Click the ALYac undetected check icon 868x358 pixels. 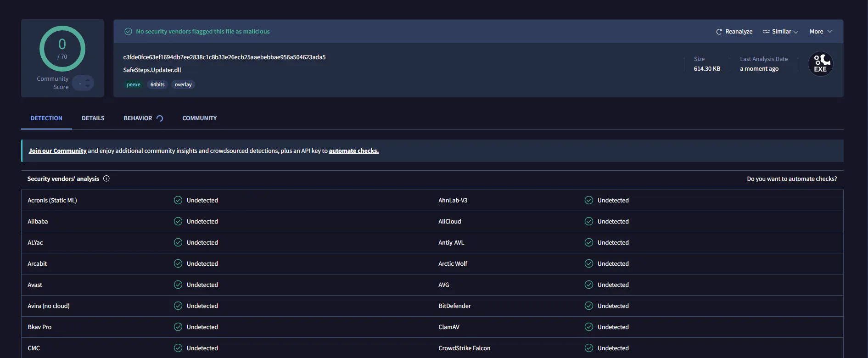178,242
